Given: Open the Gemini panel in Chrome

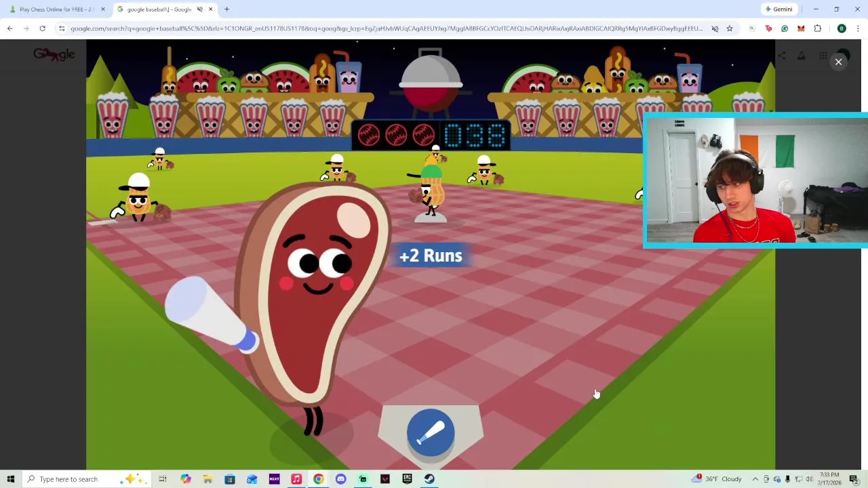Looking at the screenshot, I should [x=778, y=9].
